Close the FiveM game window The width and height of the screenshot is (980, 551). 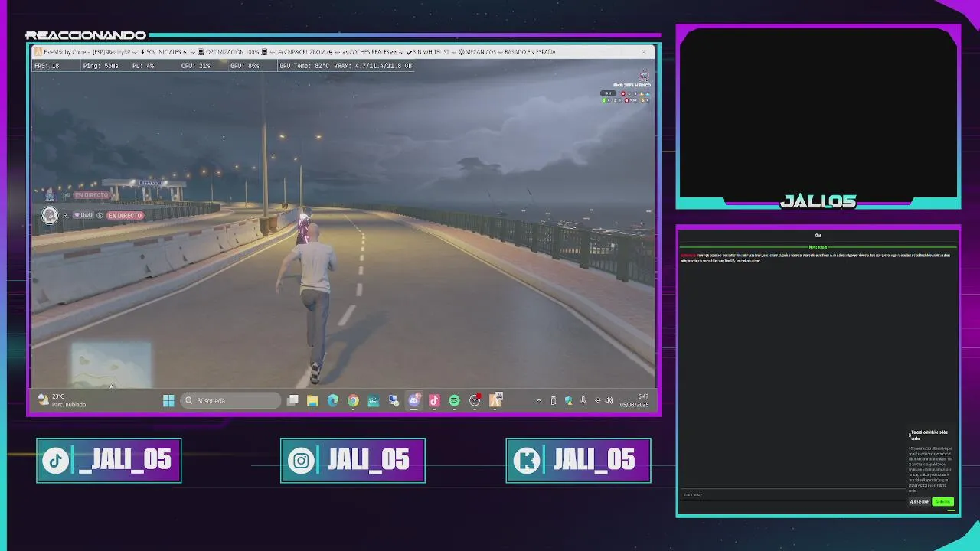coord(644,52)
